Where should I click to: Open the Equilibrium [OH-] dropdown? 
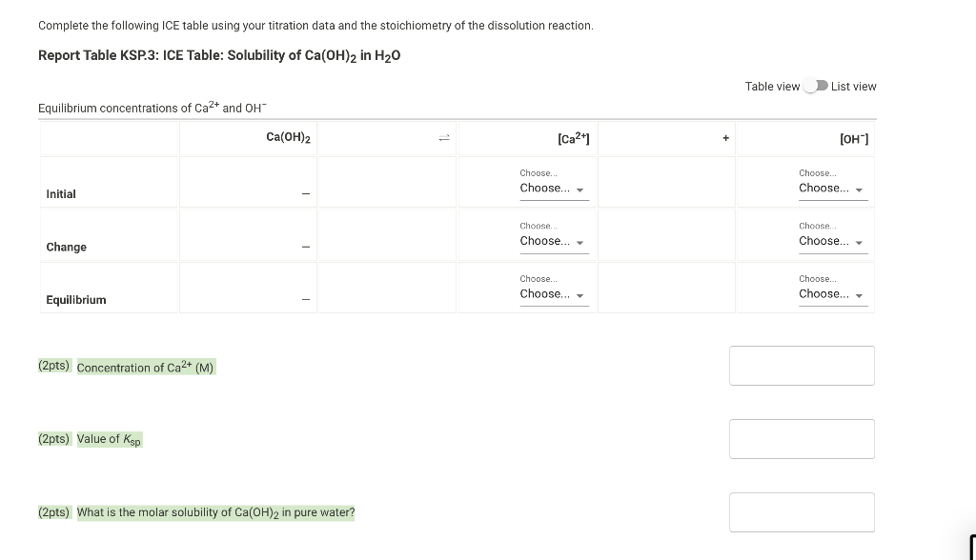coord(833,293)
